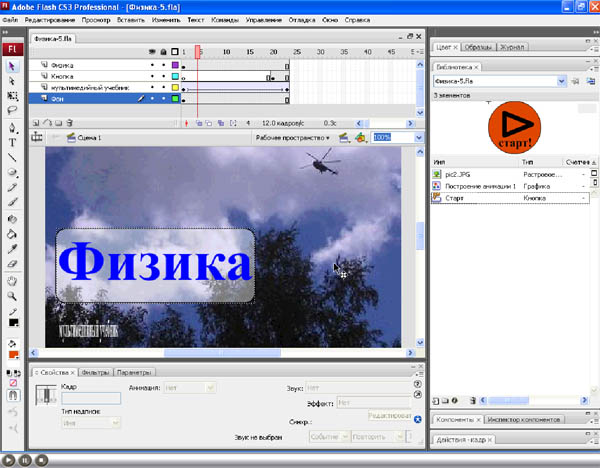Click the frame label Кадр input field
600x468 pixels.
point(91,398)
